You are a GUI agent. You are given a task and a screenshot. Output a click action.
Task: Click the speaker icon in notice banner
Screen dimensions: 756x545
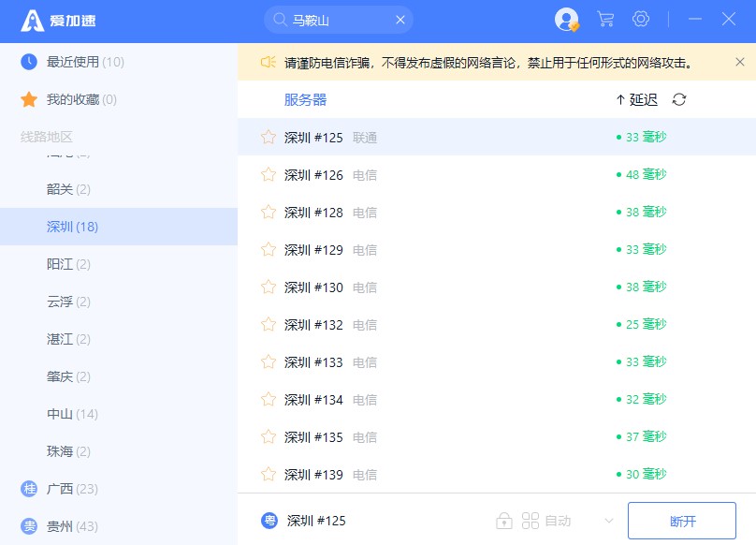268,62
